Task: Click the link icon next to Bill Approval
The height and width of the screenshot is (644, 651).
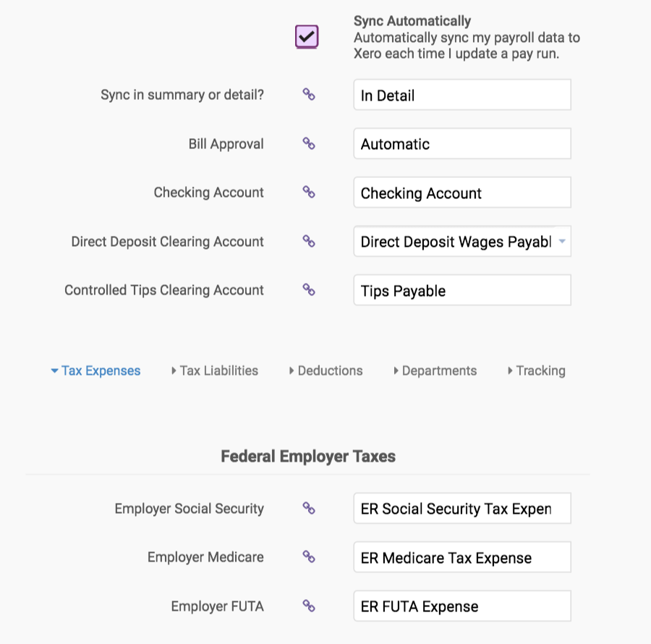Action: pyautogui.click(x=308, y=143)
